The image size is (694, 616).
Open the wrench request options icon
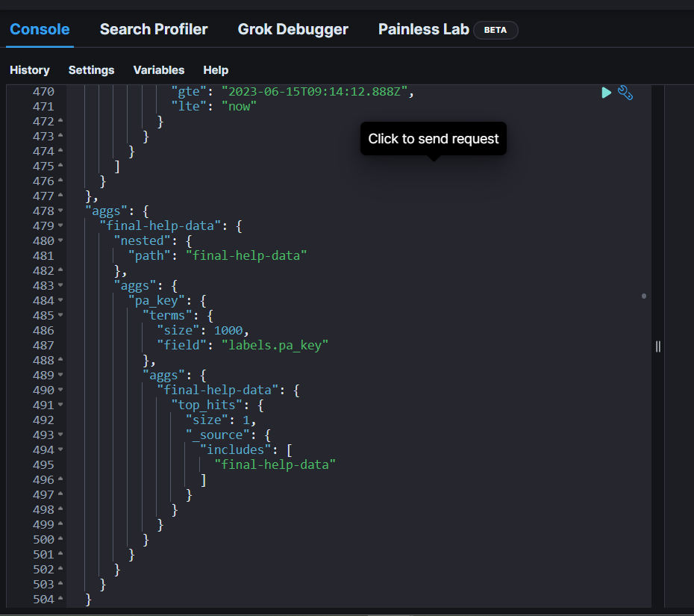click(x=625, y=93)
